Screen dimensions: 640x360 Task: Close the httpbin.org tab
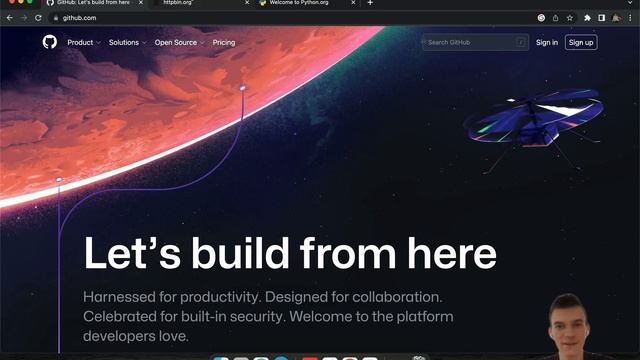(247, 2)
